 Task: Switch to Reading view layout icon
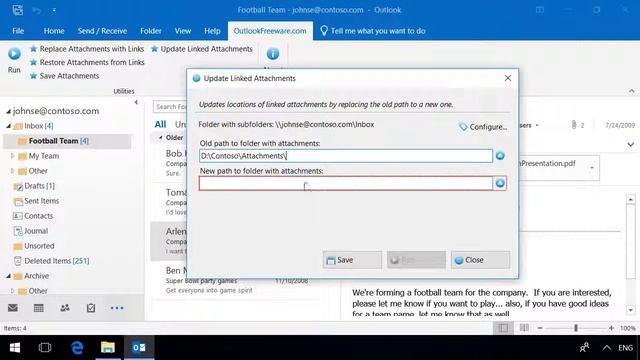(524, 328)
